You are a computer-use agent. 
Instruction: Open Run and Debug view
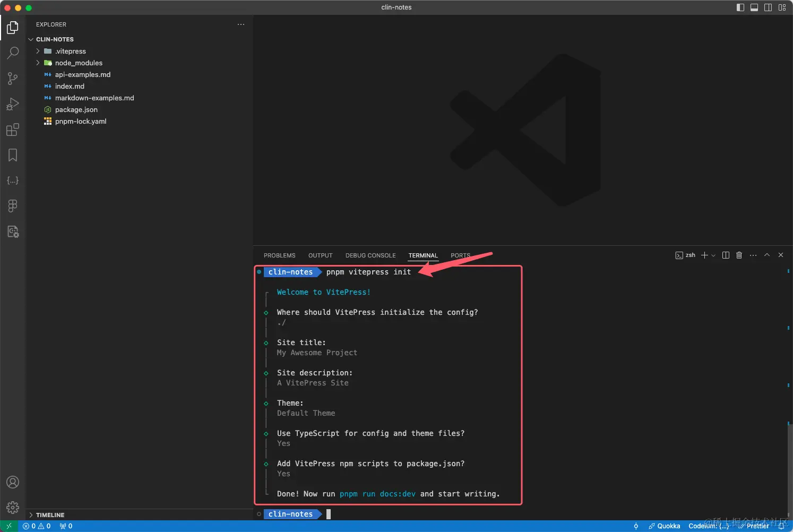point(13,104)
